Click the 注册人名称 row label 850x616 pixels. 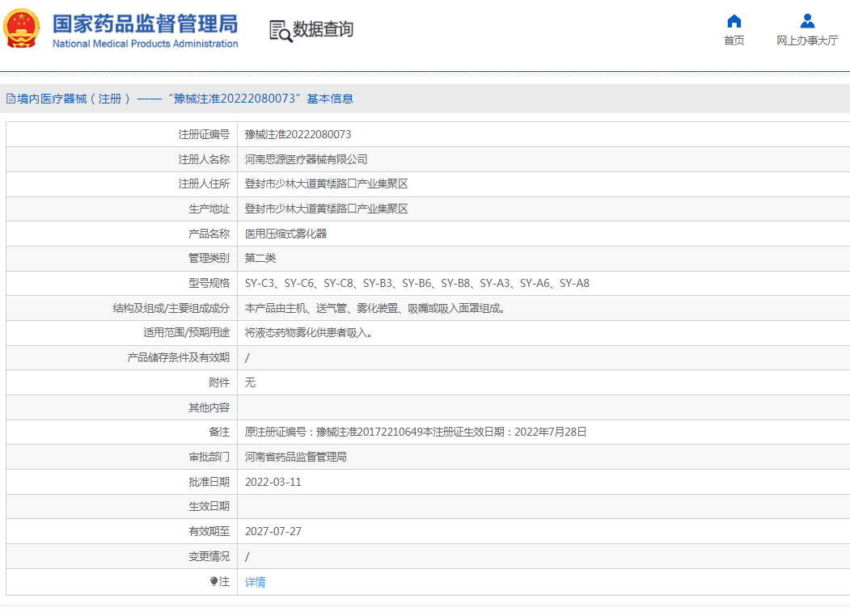204,159
